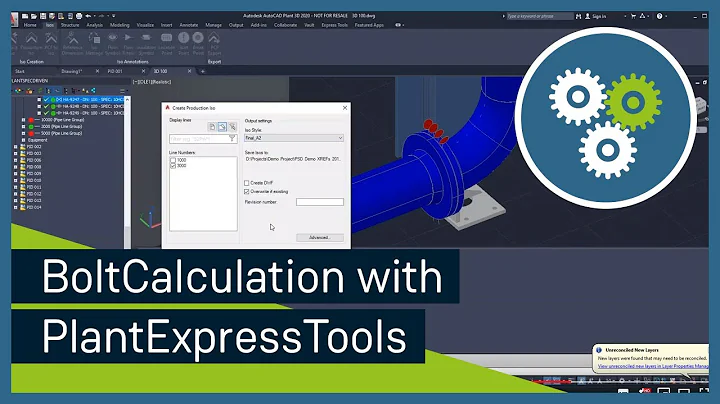Select the highlighted HA-6247 line row

point(84,100)
